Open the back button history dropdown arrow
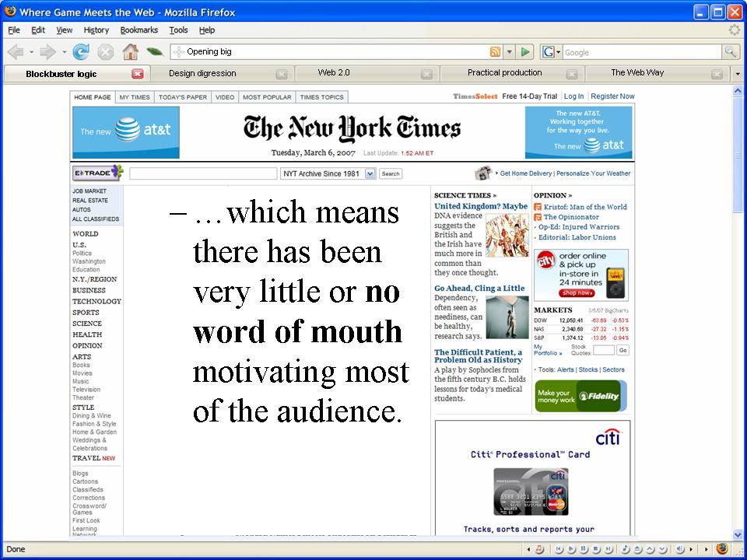The height and width of the screenshot is (560, 747). click(31, 52)
